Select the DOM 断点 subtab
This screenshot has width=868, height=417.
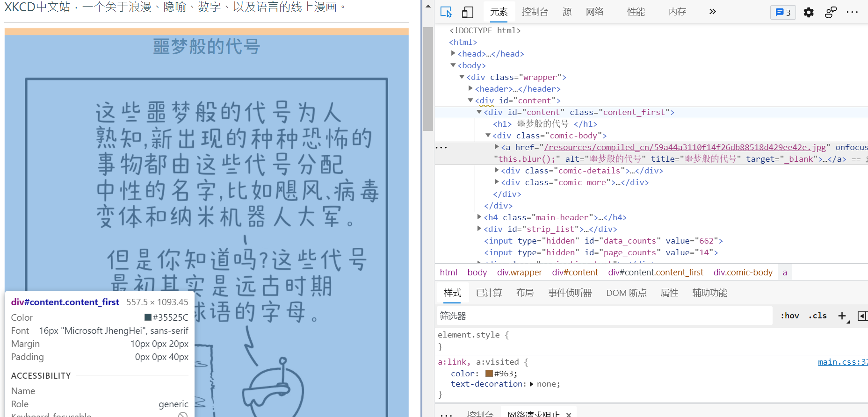pos(627,293)
